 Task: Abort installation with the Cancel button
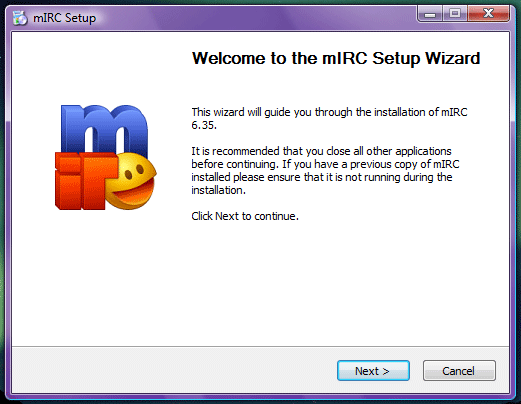pos(459,370)
